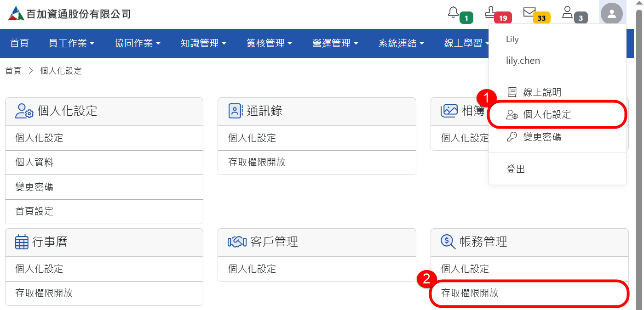Screen dimensions: 644x310
Task: Open 個人資料 under 個人化設定 card
Action: (104, 163)
